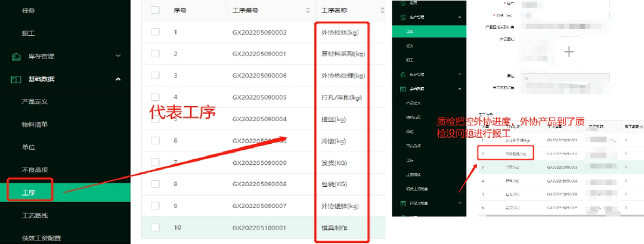Collapse 基础数据 chevron in 工单 window sidebar
Screen dimensions: 644x244
(460, 89)
